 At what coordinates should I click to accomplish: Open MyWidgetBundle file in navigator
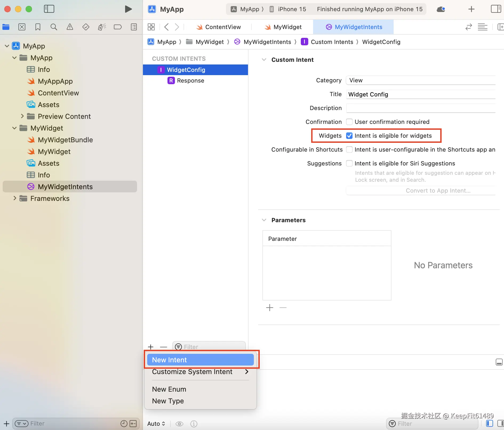click(x=65, y=140)
